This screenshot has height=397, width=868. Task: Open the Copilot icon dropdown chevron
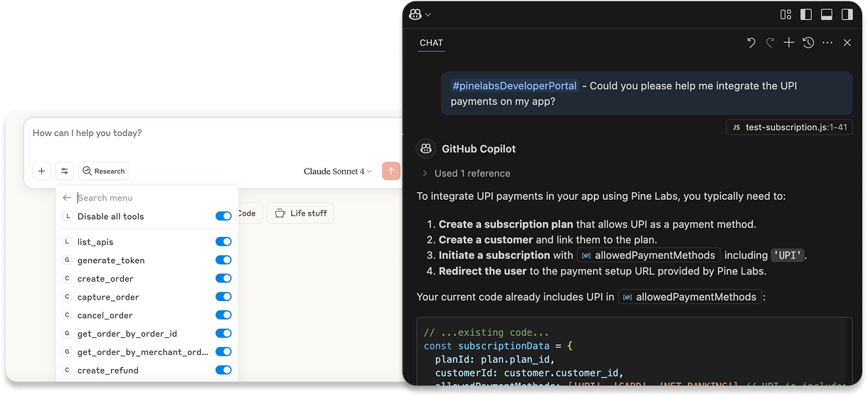click(x=428, y=14)
